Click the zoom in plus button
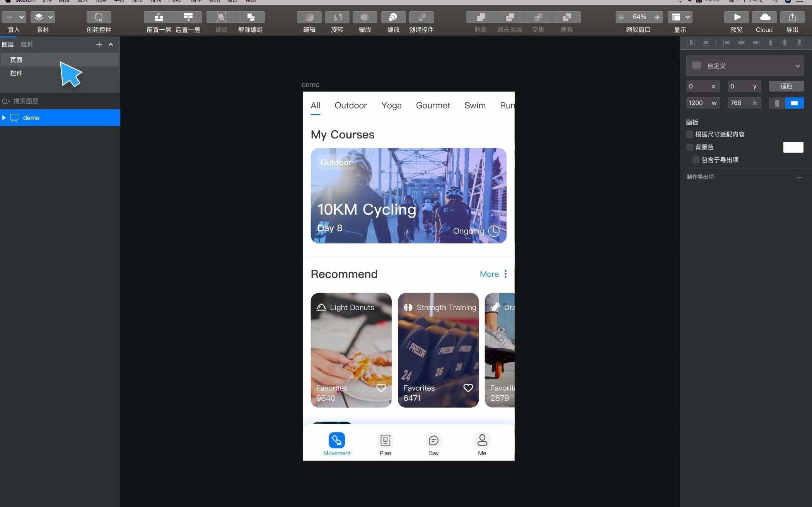 [657, 17]
